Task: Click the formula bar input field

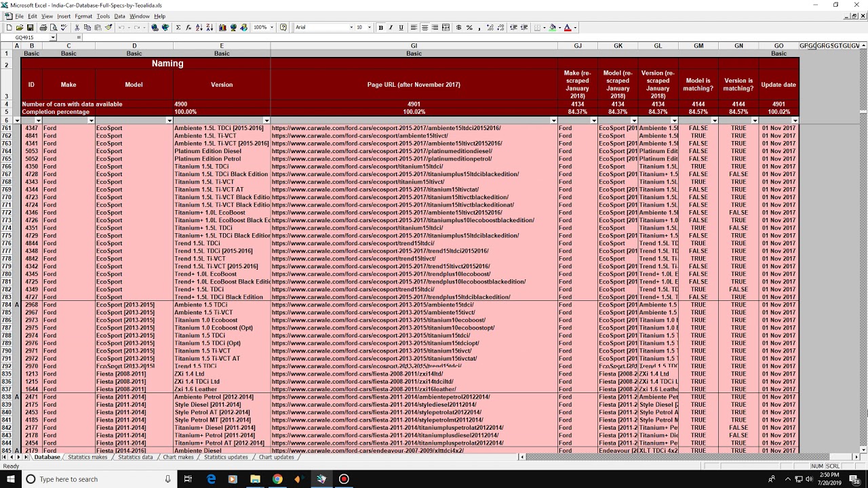Action: 475,37
